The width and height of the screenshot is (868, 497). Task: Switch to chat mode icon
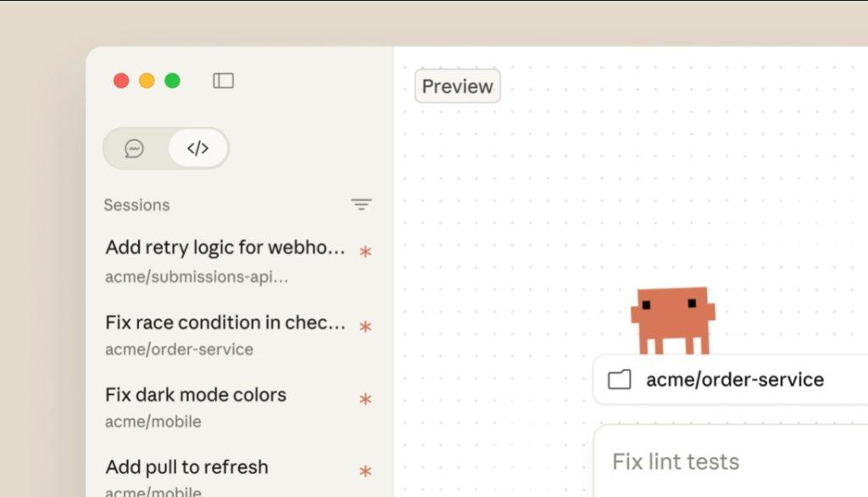tap(134, 148)
